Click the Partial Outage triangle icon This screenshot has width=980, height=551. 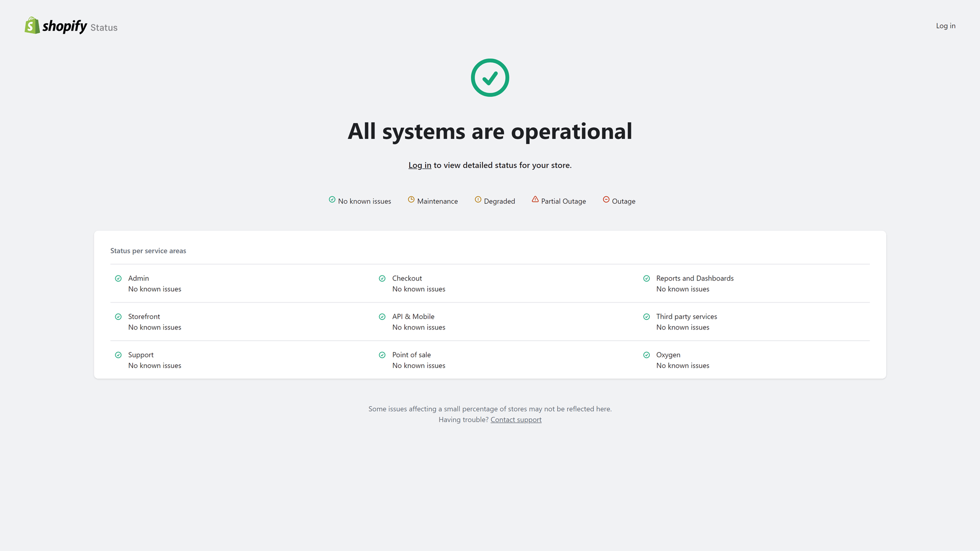(535, 200)
